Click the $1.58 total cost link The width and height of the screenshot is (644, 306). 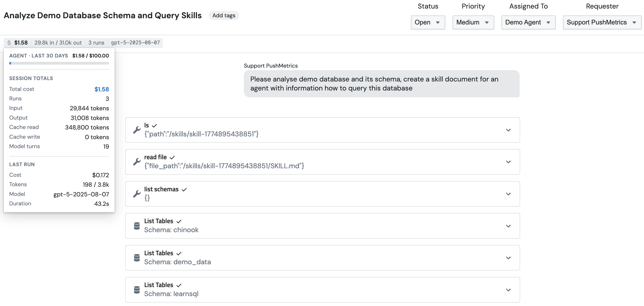(101, 89)
